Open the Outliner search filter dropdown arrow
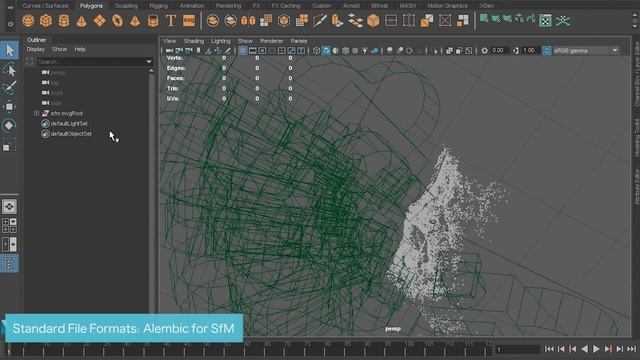Screen dimensions: 640x360 tap(149, 62)
